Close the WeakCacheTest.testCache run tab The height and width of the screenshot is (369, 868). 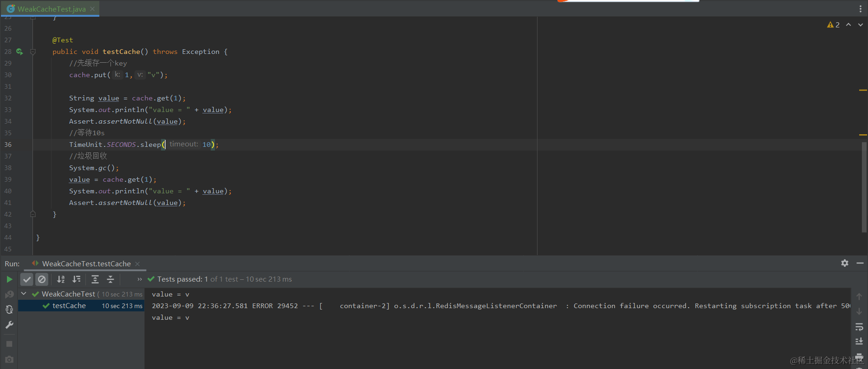click(137, 264)
